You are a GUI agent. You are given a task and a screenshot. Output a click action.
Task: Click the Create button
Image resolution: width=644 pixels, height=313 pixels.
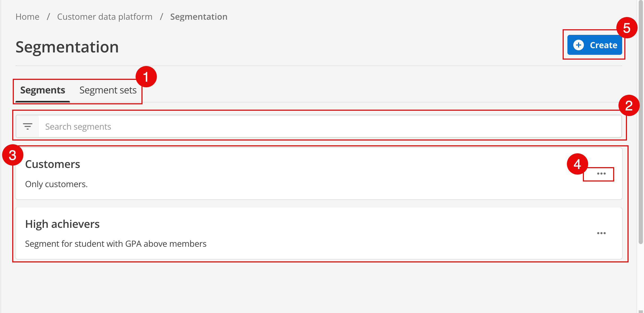595,45
